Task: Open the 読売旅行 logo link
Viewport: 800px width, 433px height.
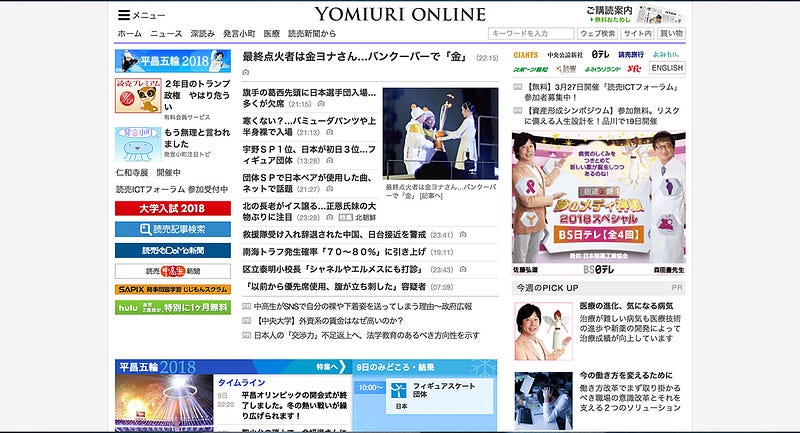Action: click(x=631, y=55)
